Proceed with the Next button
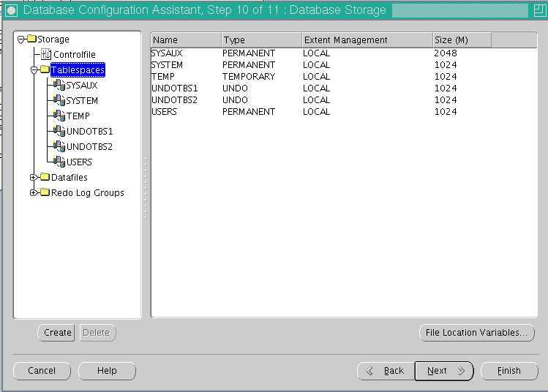The image size is (548, 392). 444,370
